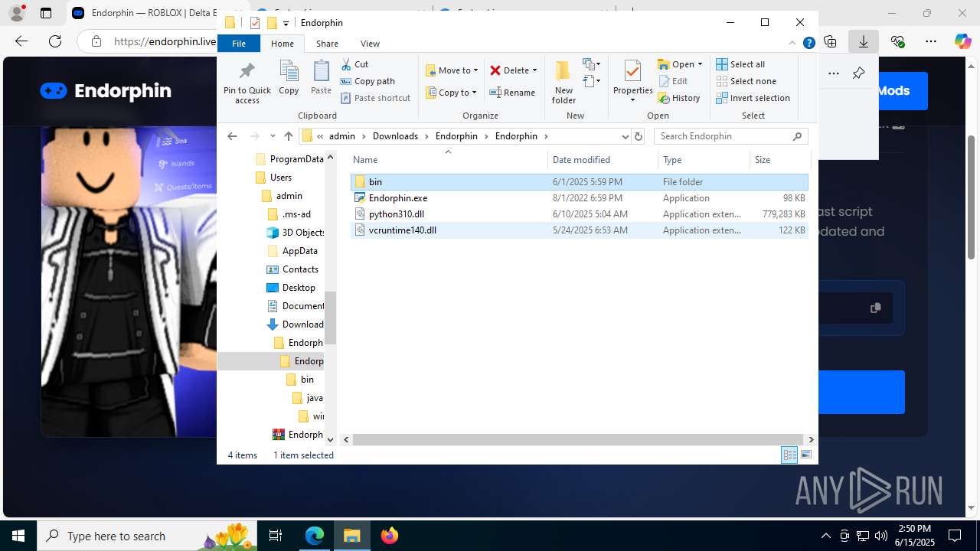Click admin in the breadcrumb path
The image size is (980, 551).
click(342, 136)
